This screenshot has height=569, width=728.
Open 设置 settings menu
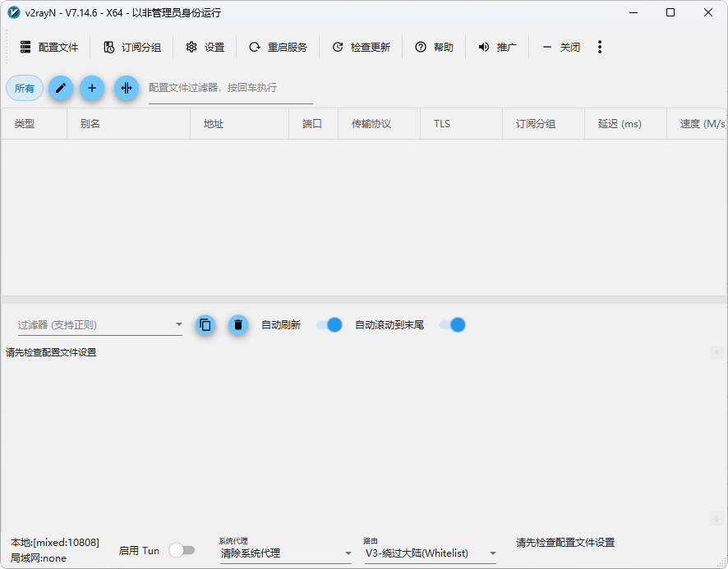point(205,47)
